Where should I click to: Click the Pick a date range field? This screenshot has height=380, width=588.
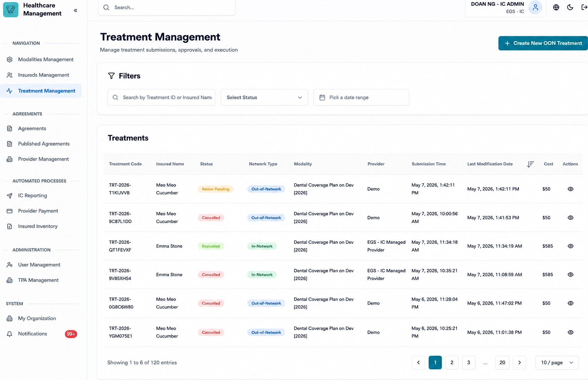pyautogui.click(x=361, y=97)
